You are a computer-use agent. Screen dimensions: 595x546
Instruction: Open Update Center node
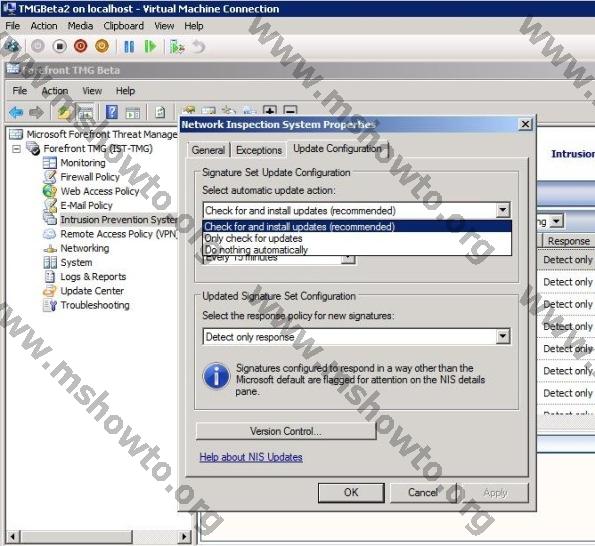coord(92,291)
